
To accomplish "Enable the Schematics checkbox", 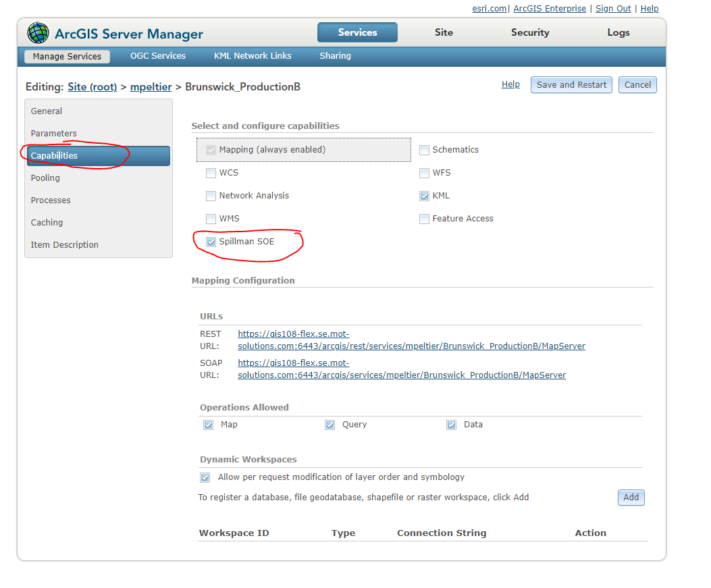I will [x=425, y=150].
